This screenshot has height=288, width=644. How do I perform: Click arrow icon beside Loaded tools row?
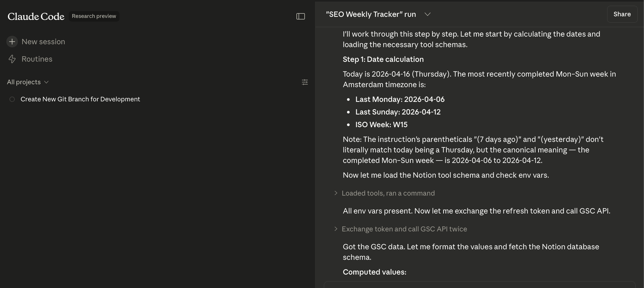pyautogui.click(x=336, y=193)
